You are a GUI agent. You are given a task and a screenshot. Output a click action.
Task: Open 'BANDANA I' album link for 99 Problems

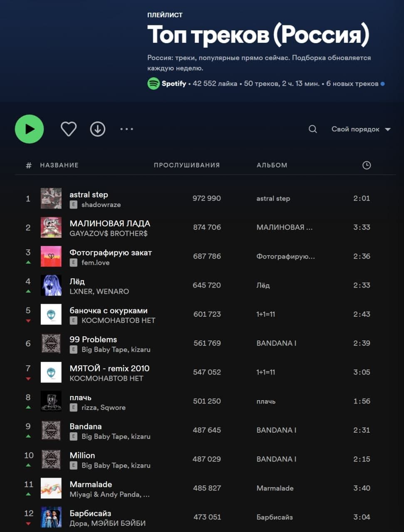tap(276, 343)
